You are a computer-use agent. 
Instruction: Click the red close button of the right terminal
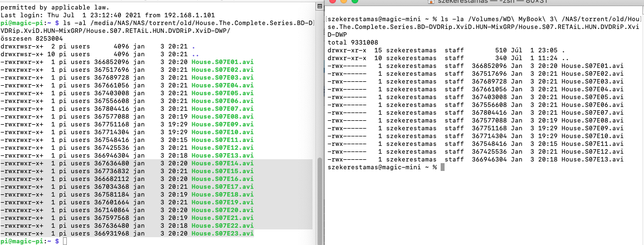pos(332,1)
